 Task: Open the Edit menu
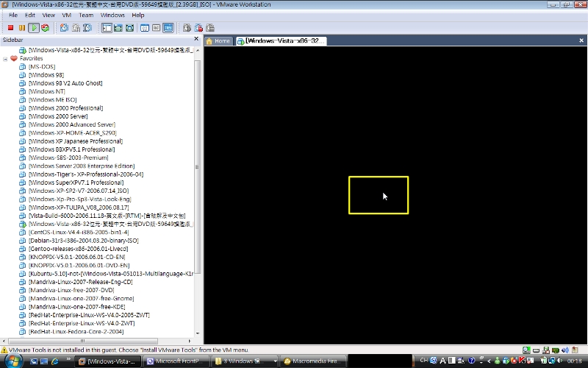[x=30, y=15]
